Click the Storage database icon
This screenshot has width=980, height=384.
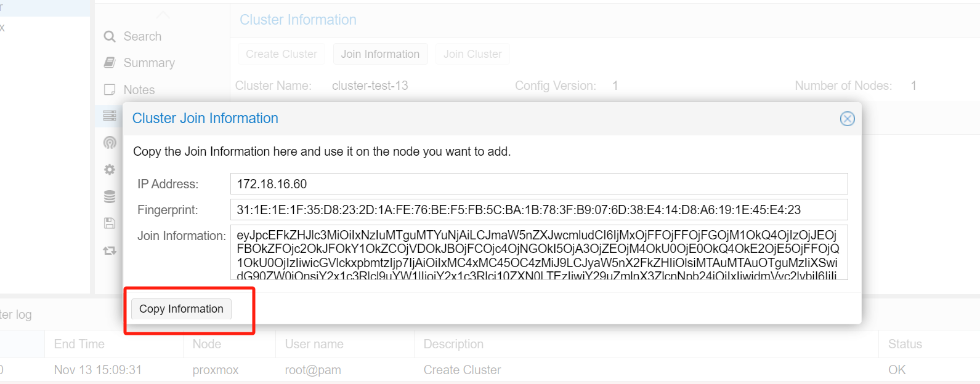[x=110, y=197]
